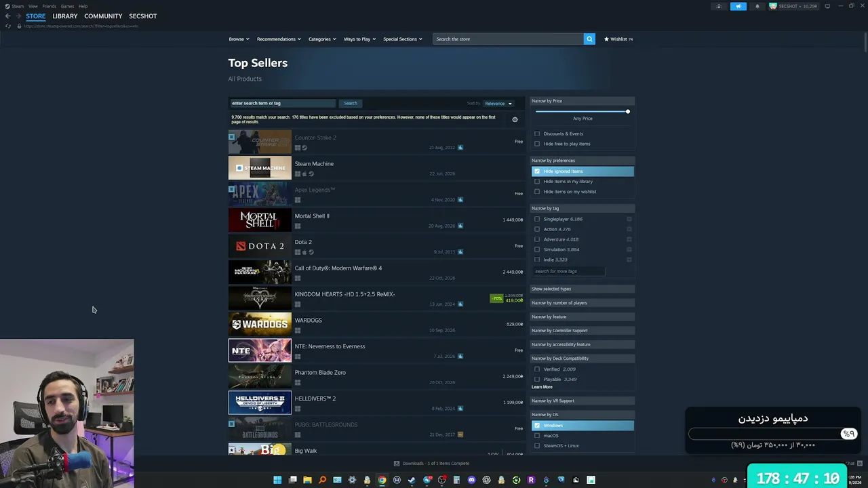Open Discord from the taskbar

pos(471,480)
